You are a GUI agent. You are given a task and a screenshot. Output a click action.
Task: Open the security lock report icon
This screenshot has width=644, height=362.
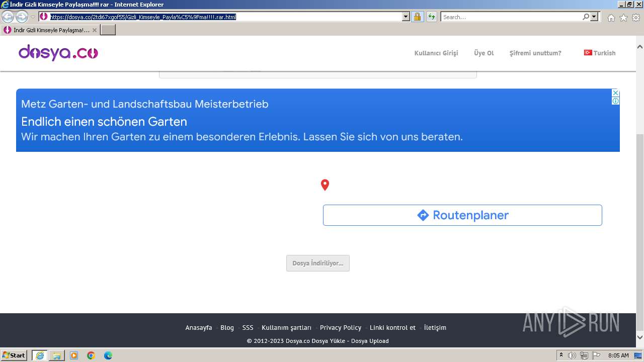pyautogui.click(x=417, y=17)
